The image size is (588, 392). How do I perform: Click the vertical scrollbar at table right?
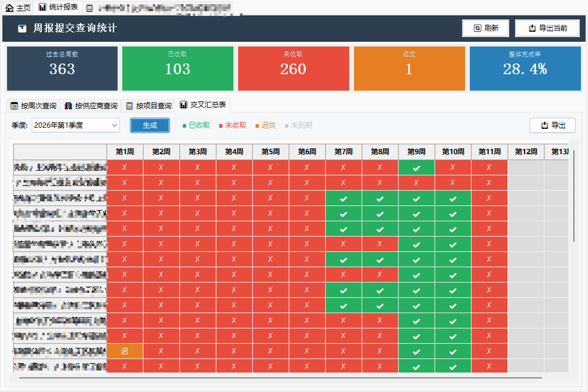(x=574, y=196)
